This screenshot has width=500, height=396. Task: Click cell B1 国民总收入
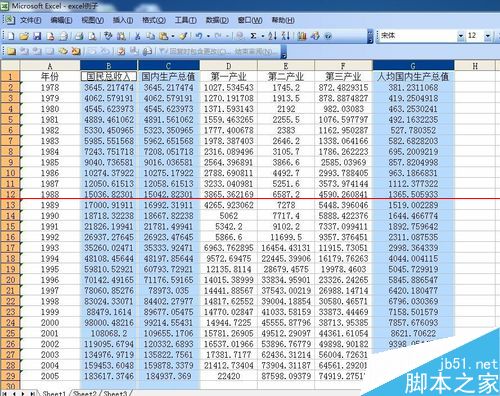pos(109,77)
